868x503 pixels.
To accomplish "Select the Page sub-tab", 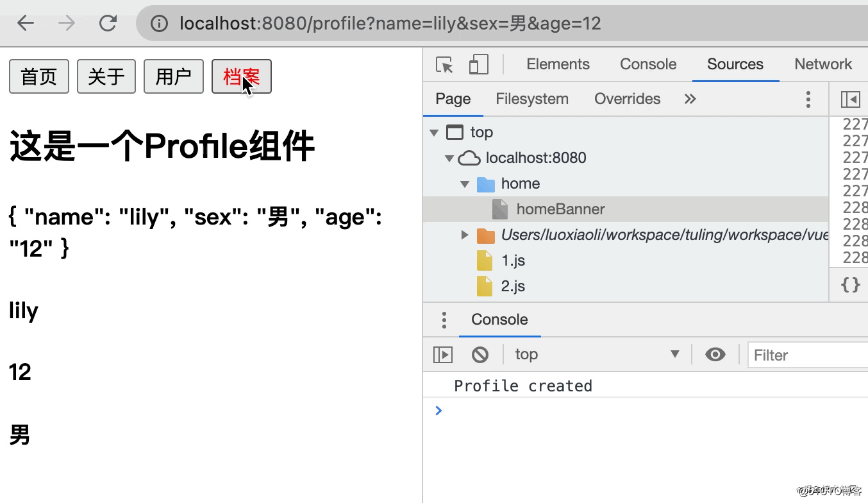I will pos(453,99).
